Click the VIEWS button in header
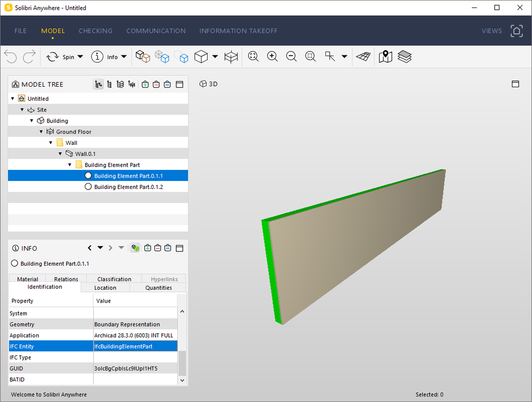This screenshot has width=532, height=402. (492, 31)
